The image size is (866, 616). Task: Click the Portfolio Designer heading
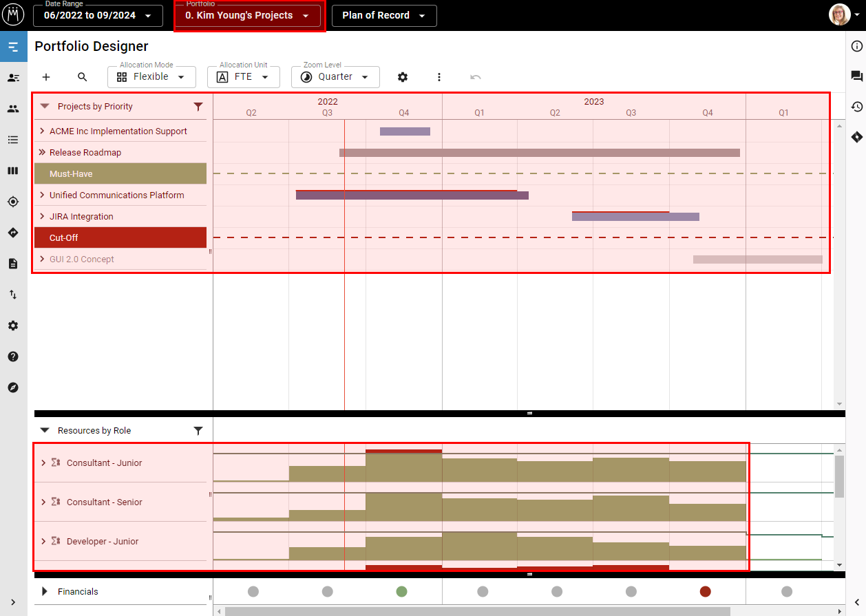(x=92, y=47)
